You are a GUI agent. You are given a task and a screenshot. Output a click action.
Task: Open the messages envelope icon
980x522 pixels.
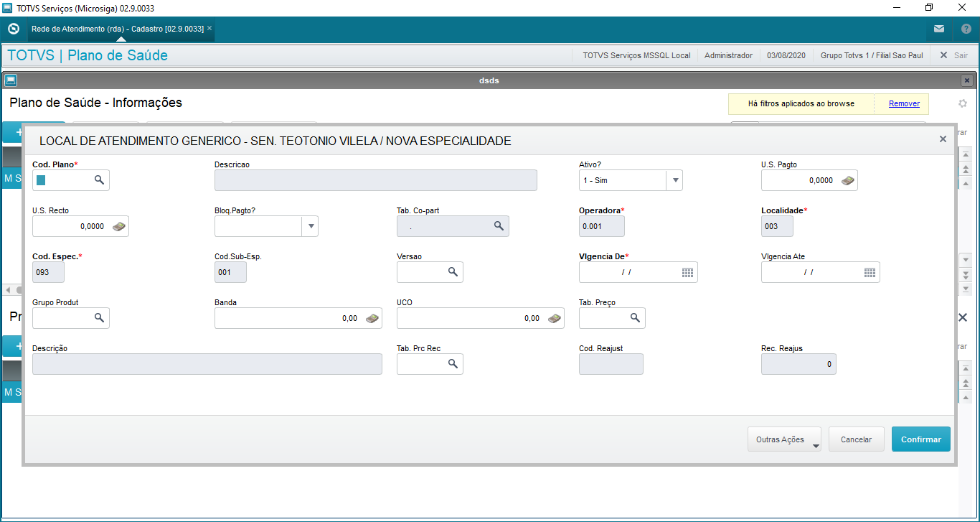pos(939,29)
